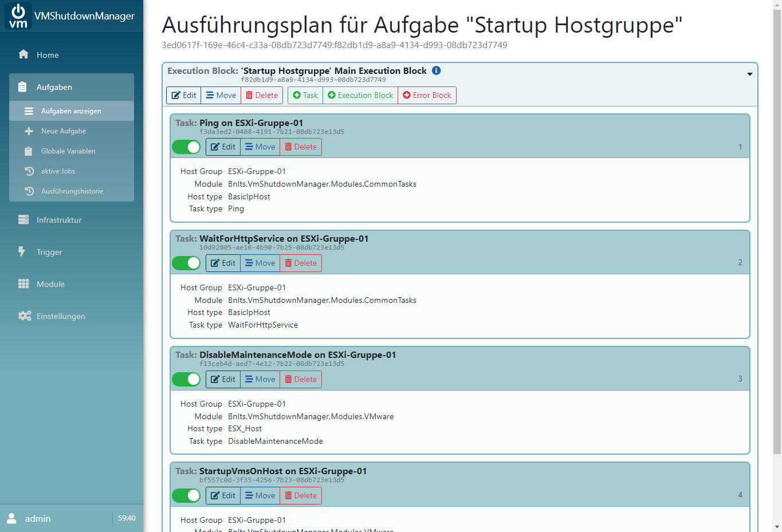Click the Neue Aufgabe plus icon

click(x=29, y=131)
